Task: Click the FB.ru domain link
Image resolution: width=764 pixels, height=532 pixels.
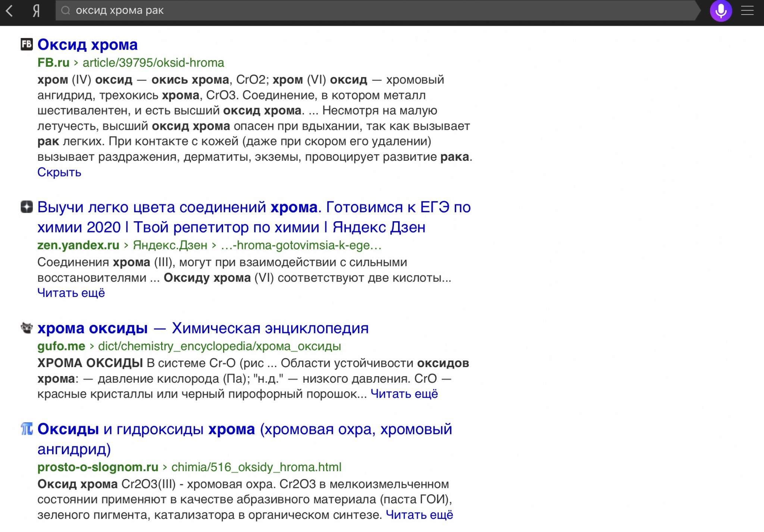Action: pyautogui.click(x=53, y=63)
